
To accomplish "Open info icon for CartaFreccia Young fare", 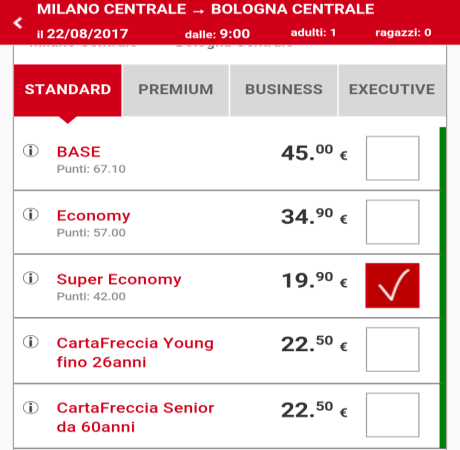I will (x=31, y=342).
